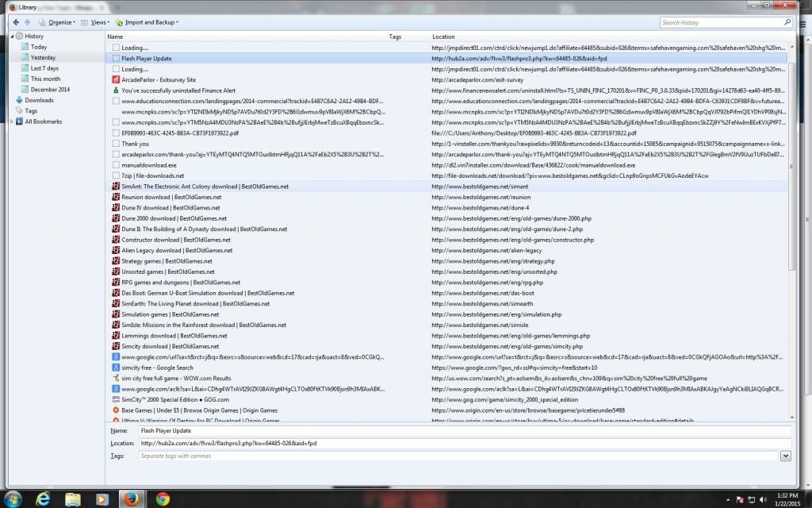The height and width of the screenshot is (508, 812).
Task: Click the Finance Alert uninstalled entry favicon
Action: (x=116, y=90)
